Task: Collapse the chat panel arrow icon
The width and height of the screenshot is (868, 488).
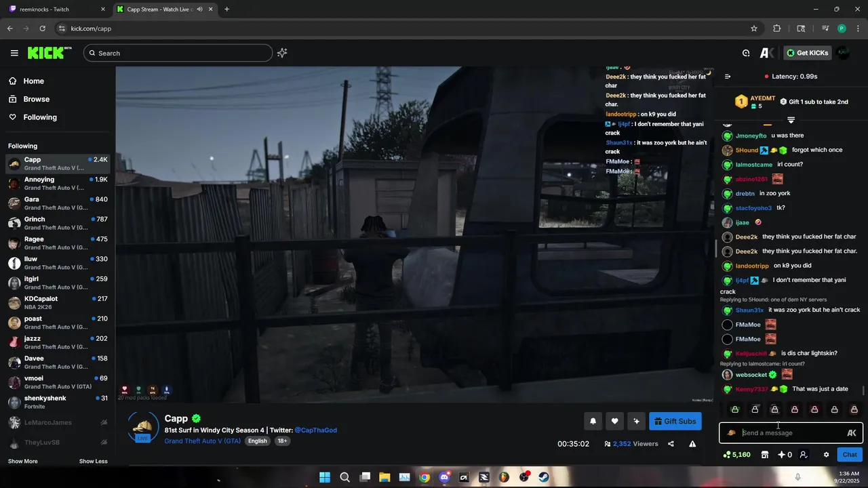Action: tap(728, 77)
